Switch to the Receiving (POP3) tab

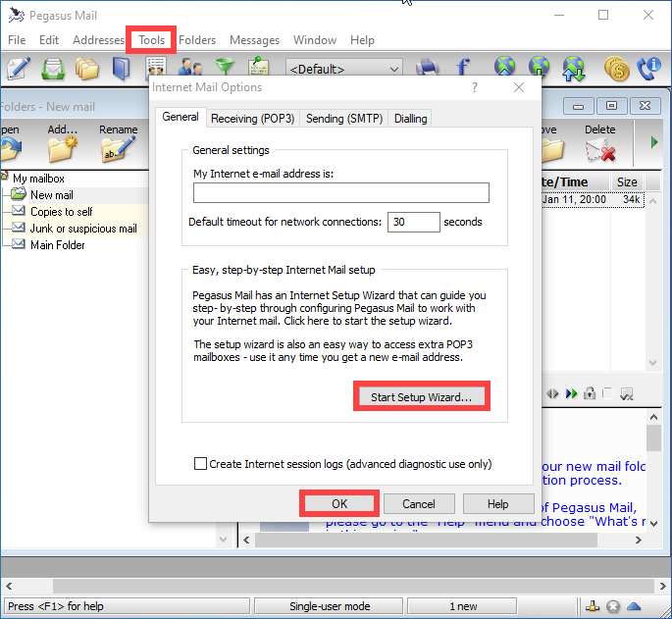(x=252, y=119)
